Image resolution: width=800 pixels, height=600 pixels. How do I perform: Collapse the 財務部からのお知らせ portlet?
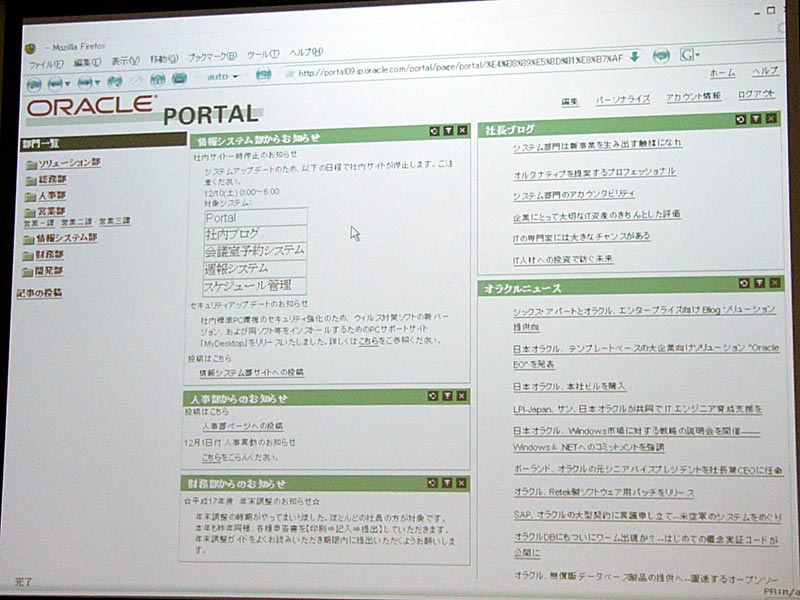tap(447, 483)
